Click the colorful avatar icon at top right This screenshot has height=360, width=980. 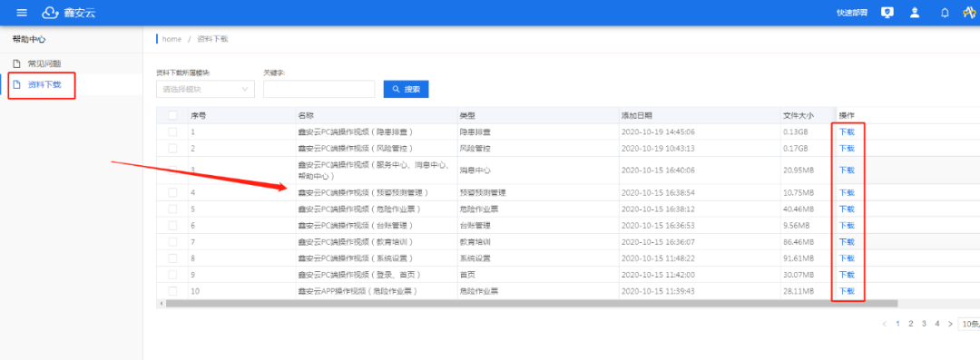[x=969, y=13]
